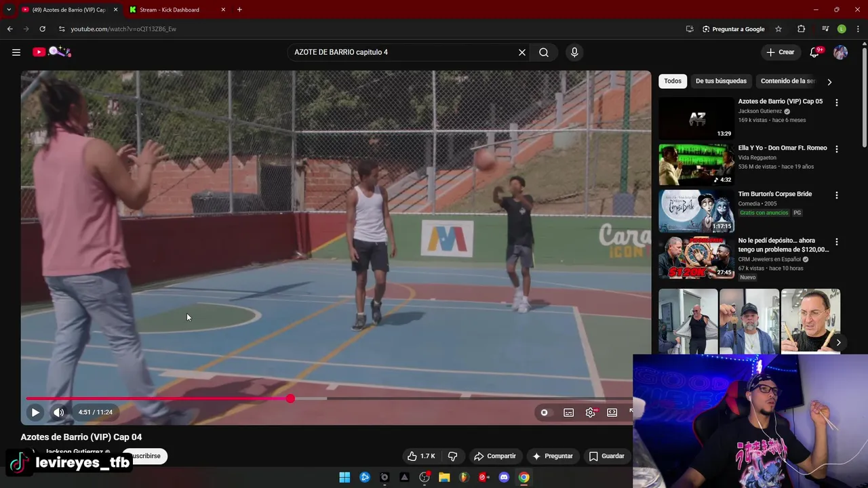Select the Todos filter chip

673,81
